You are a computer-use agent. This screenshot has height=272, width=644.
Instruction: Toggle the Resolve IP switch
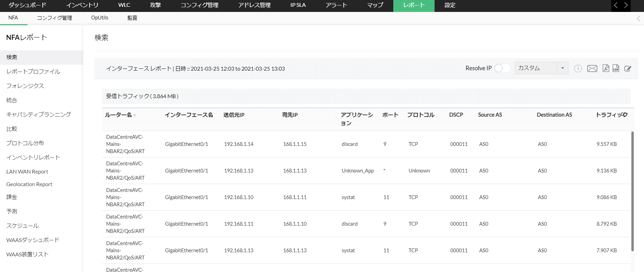tap(502, 68)
